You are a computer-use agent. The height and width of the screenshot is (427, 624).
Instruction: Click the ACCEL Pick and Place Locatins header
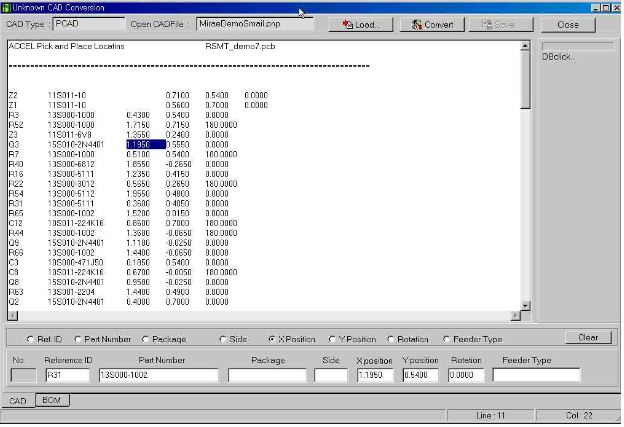pyautogui.click(x=66, y=46)
